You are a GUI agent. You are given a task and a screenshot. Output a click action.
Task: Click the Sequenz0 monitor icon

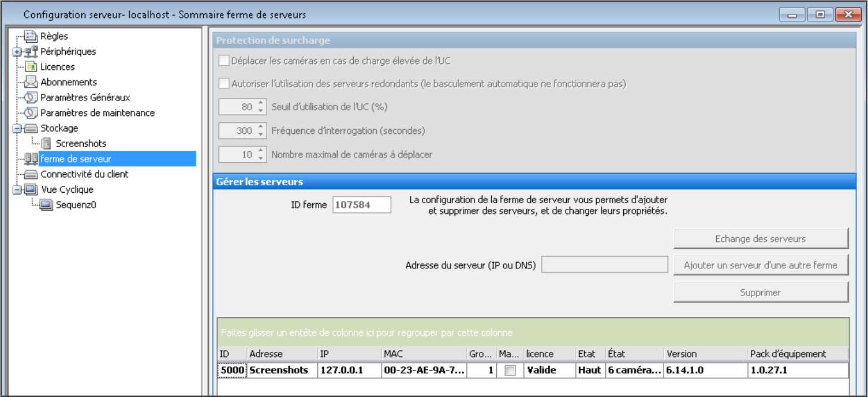pos(46,205)
